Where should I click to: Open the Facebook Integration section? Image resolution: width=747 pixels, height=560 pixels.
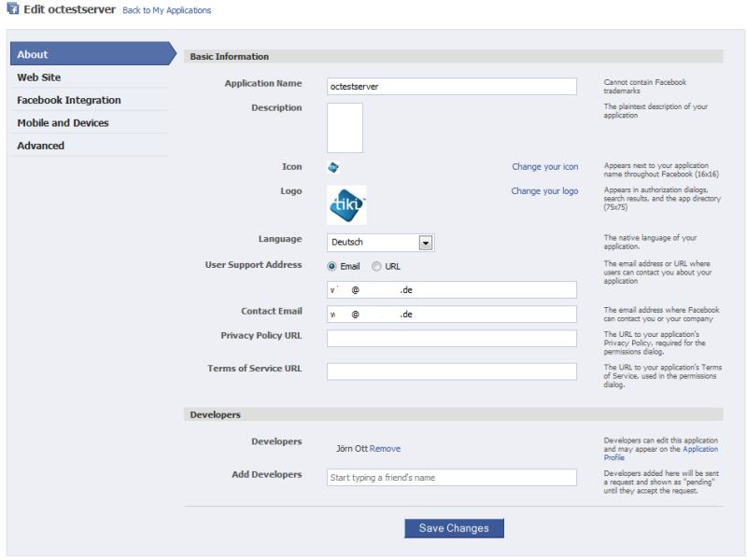90,100
